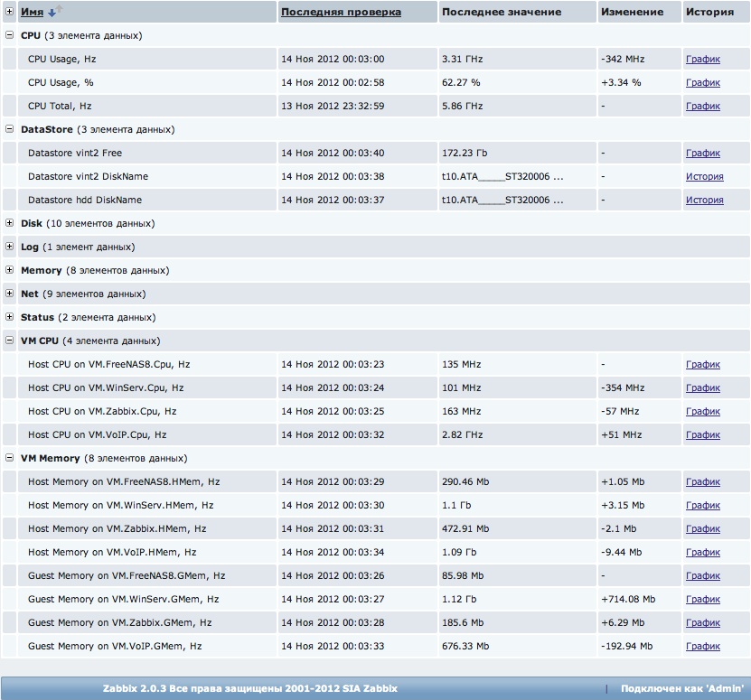Sort by Имя column header
The height and width of the screenshot is (700, 751).
[x=32, y=12]
